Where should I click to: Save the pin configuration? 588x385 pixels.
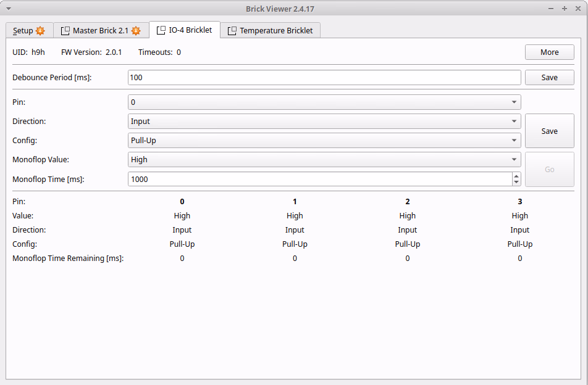click(549, 131)
